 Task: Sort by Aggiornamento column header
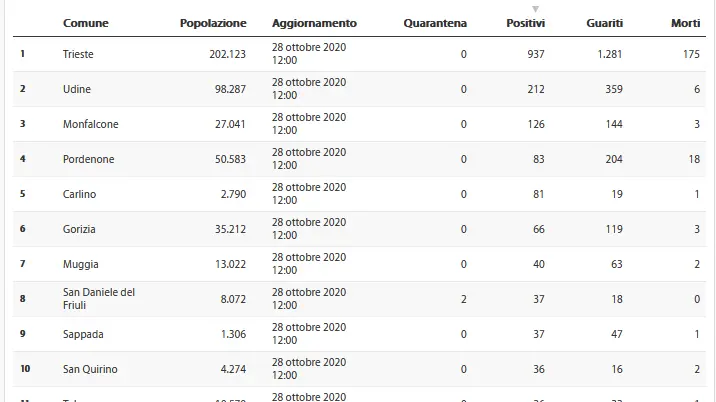pos(314,23)
